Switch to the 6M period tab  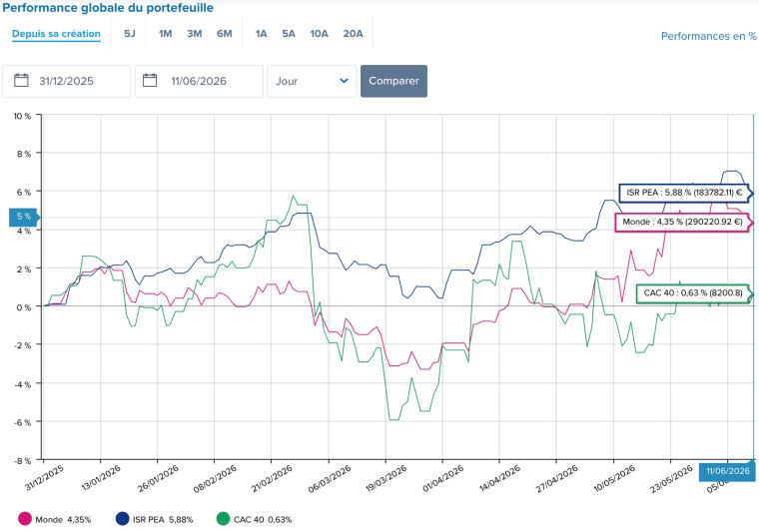224,34
